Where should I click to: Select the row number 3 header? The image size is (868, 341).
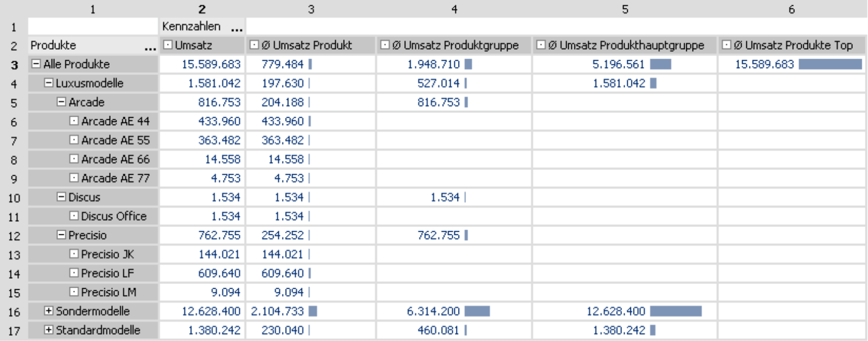click(14, 64)
